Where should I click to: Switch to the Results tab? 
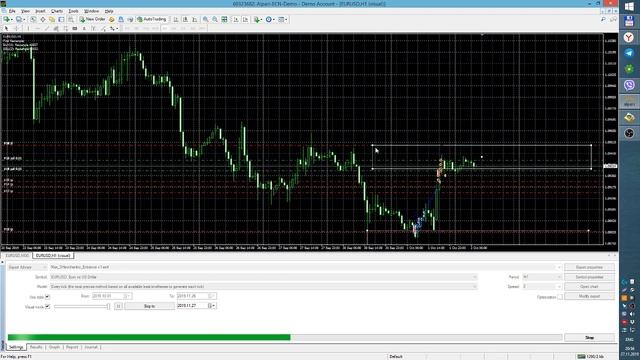36,347
